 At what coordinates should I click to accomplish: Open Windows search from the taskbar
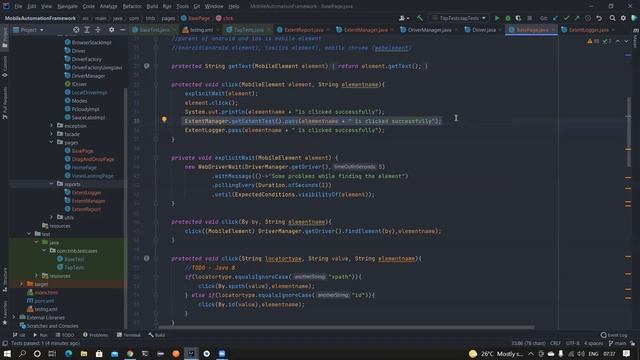[x=22, y=353]
